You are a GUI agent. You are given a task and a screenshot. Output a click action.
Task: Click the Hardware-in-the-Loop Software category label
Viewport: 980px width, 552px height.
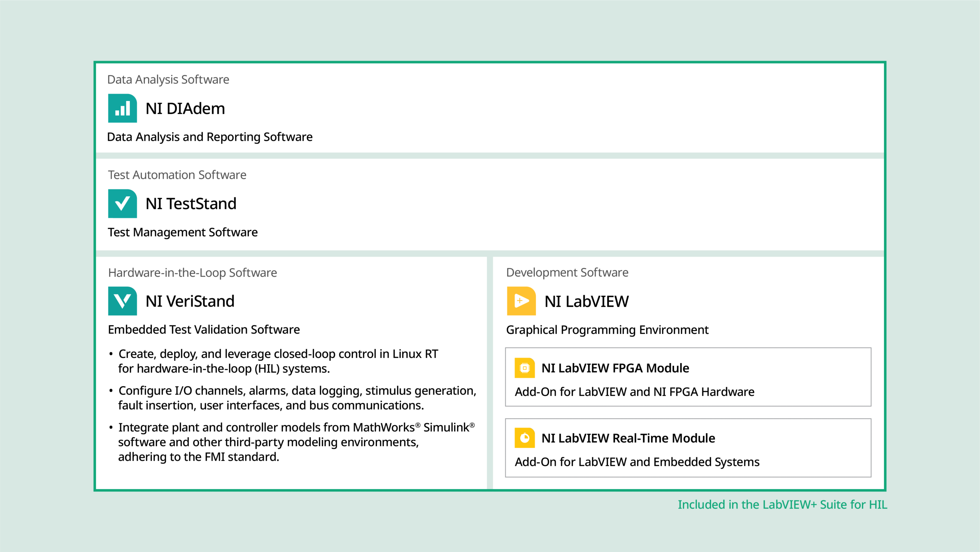(192, 273)
